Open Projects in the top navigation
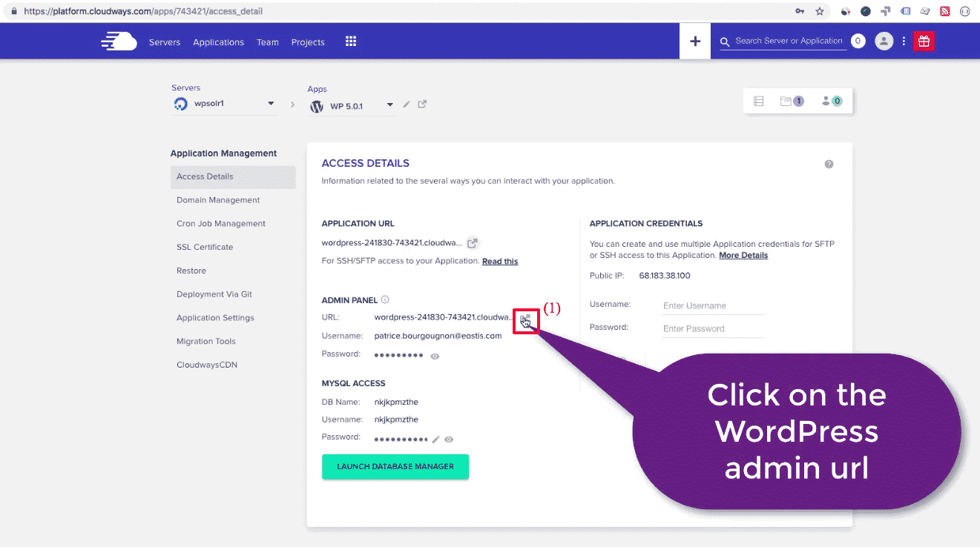Image resolution: width=980 pixels, height=547 pixels. (308, 42)
